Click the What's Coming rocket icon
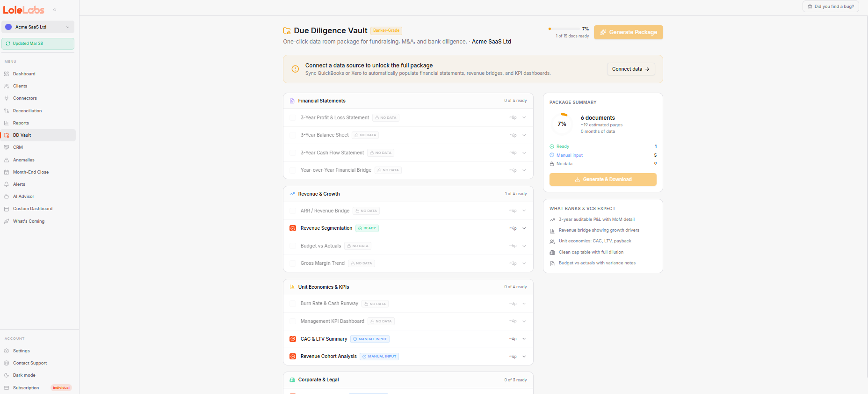This screenshot has width=868, height=394. 7,221
